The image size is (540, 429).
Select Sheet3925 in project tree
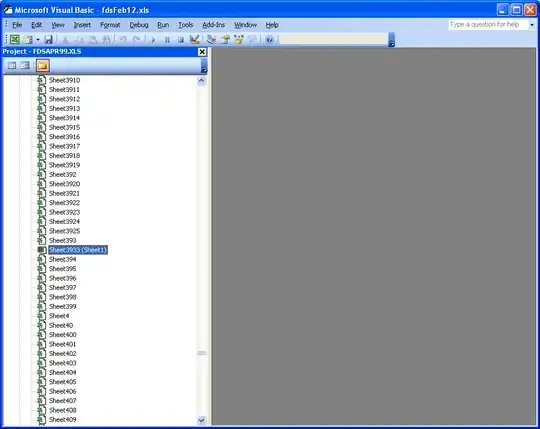click(x=64, y=231)
